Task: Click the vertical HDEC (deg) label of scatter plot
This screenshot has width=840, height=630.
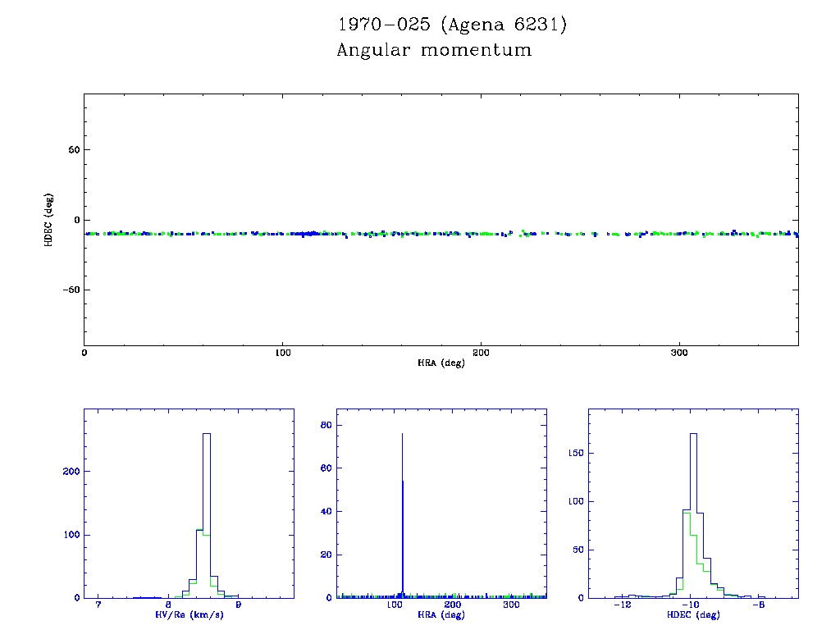Action: click(x=49, y=220)
